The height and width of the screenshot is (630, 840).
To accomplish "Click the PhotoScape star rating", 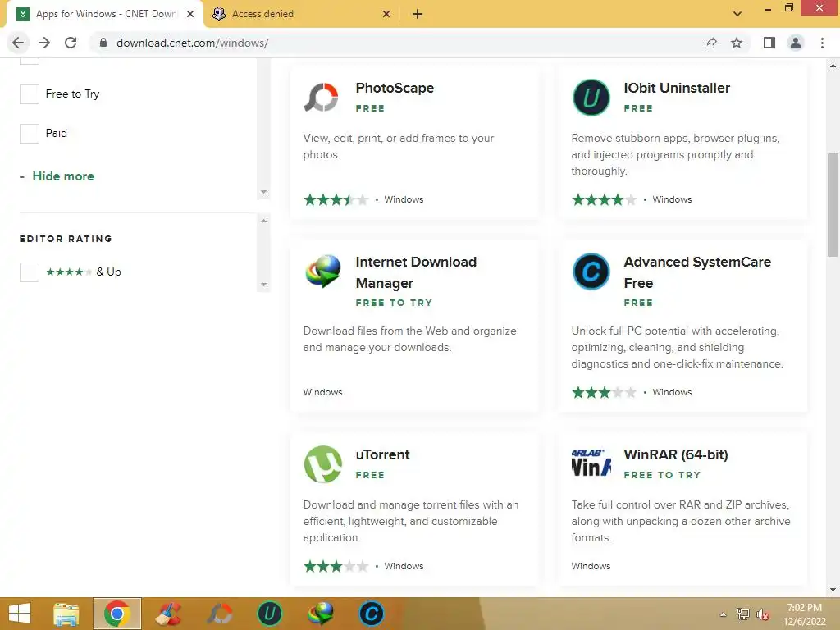I will (336, 200).
